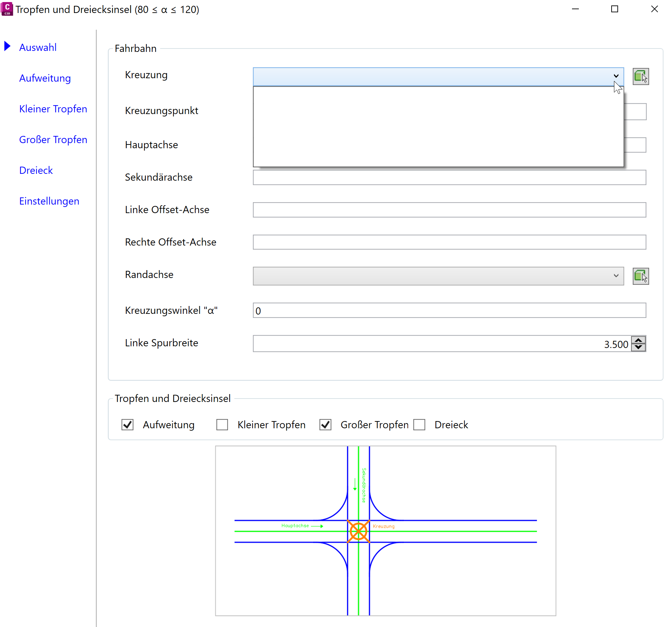Click the Civil 3D app icon in title bar
The image size is (672, 627).
pyautogui.click(x=7, y=9)
